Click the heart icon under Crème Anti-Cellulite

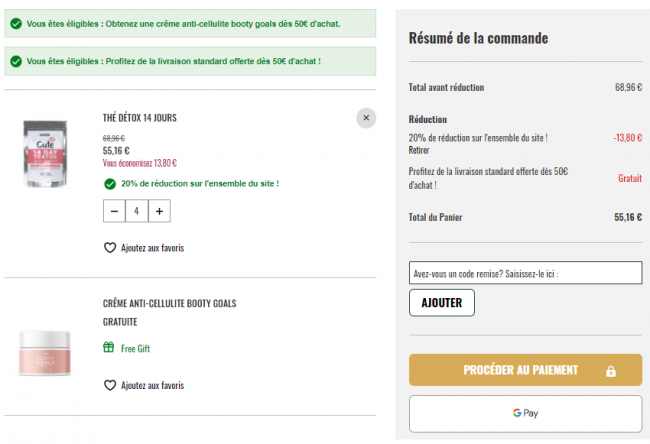[x=110, y=385]
